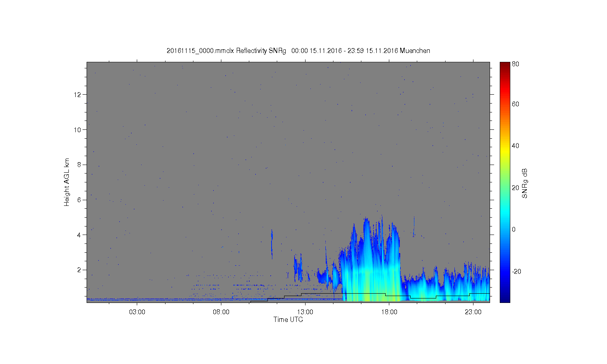This screenshot has height=364, width=607.
Task: Pick the dark blue bottom of colorbar
Action: pos(505,298)
